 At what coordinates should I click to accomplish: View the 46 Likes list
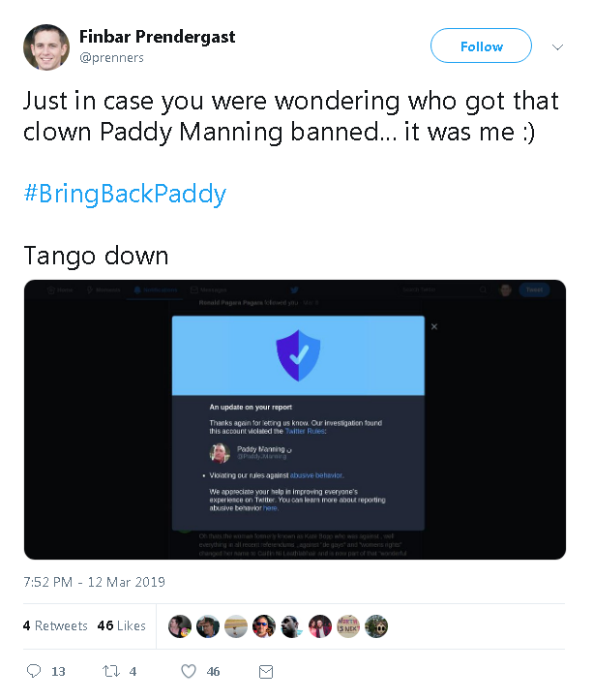[121, 626]
